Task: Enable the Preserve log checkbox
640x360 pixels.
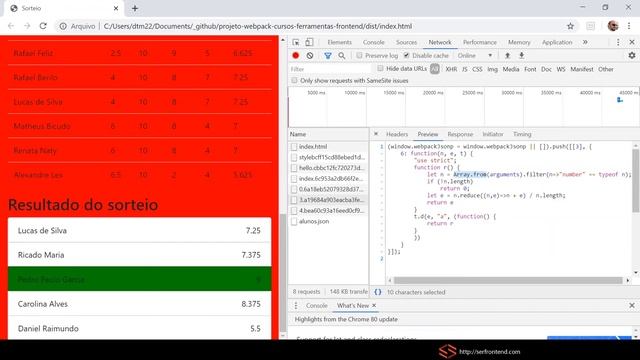Action: click(359, 56)
